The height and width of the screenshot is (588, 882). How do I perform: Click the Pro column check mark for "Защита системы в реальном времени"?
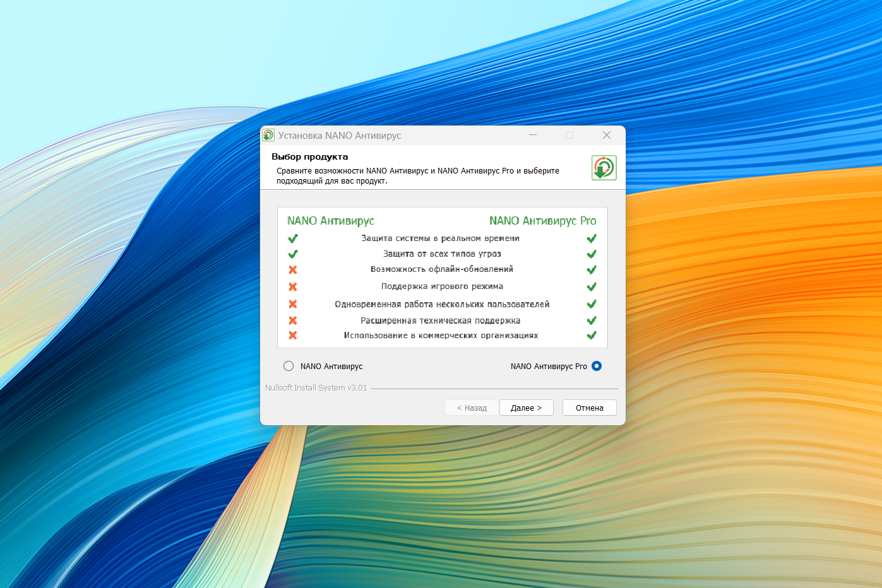click(592, 238)
